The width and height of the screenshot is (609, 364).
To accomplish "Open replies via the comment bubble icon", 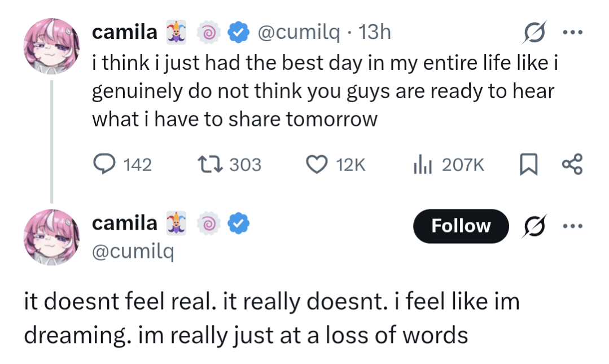I will pos(104,164).
